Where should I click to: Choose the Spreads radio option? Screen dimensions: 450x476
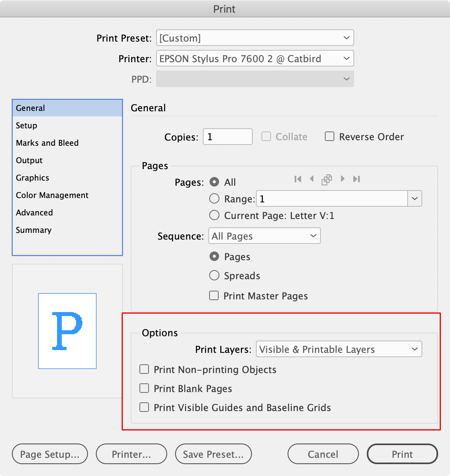214,275
